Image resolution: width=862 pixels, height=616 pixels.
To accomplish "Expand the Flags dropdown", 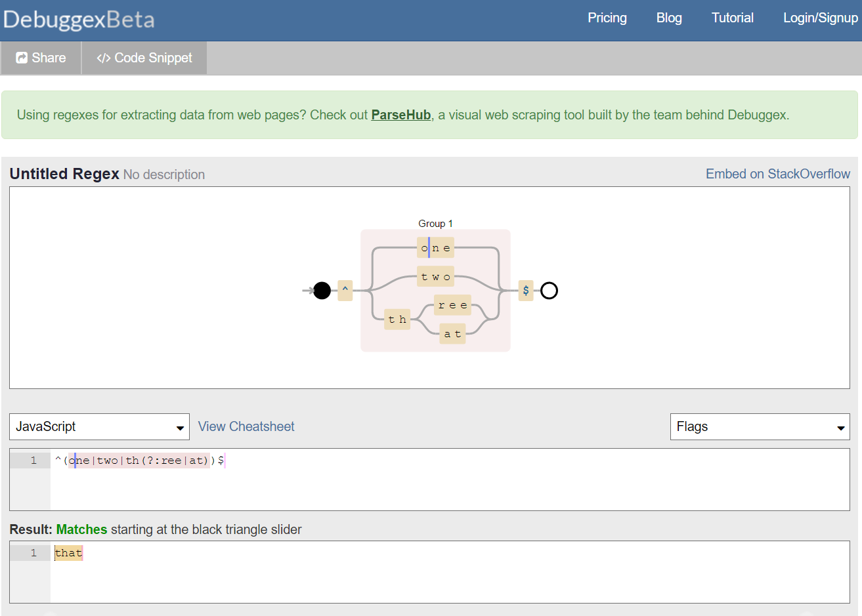I will tap(760, 427).
